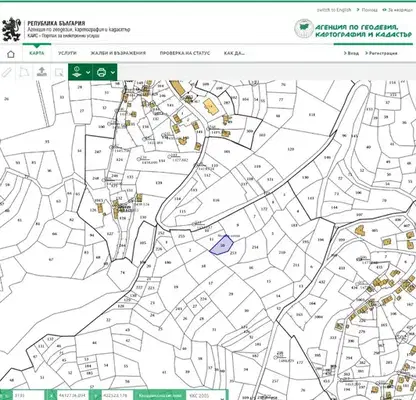Click the agency logo emblem
The width and height of the screenshot is (416, 400).
304,29
